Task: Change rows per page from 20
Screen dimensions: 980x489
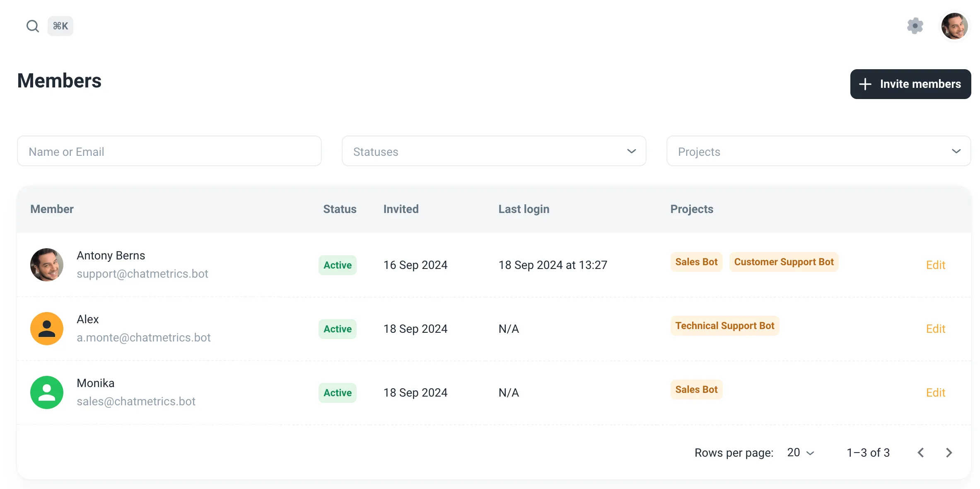Action: pos(801,453)
